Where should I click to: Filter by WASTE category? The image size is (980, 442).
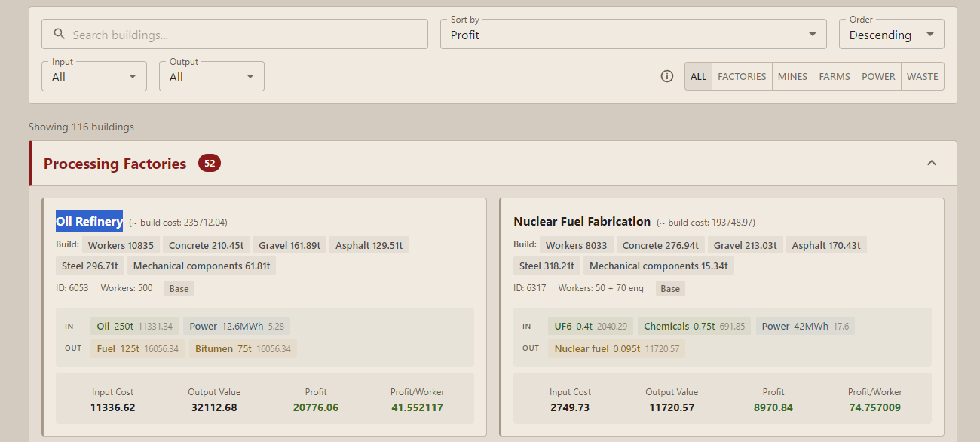tap(923, 76)
